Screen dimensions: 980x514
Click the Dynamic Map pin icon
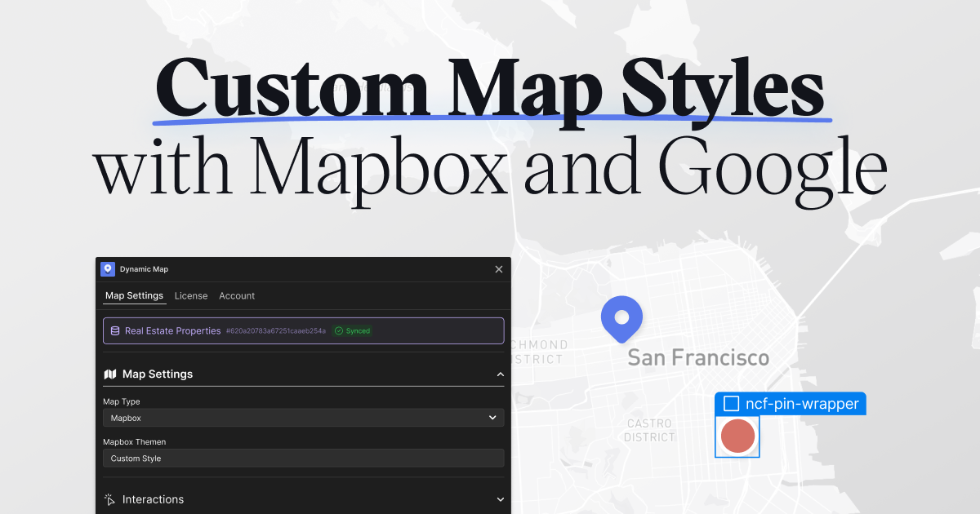[x=107, y=268]
